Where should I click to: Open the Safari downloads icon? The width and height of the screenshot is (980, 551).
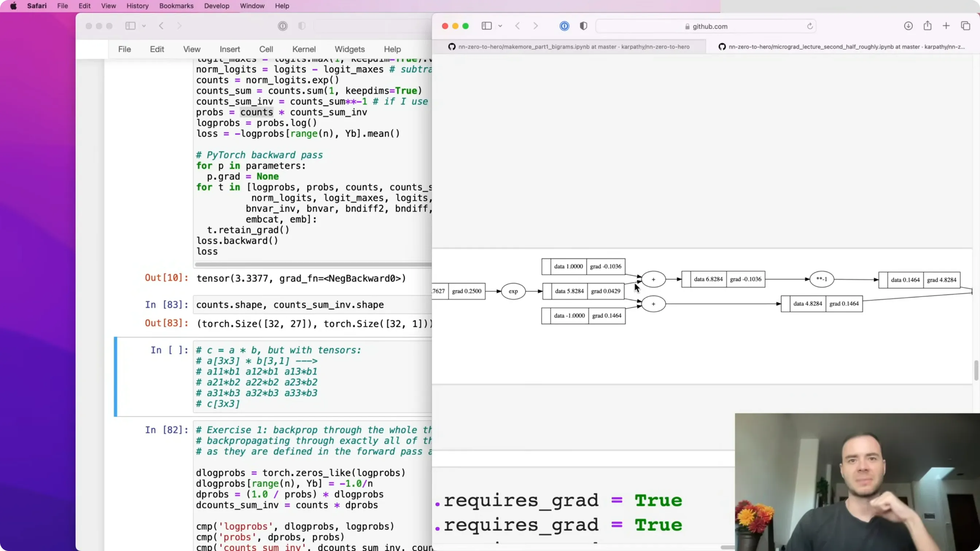click(x=908, y=26)
